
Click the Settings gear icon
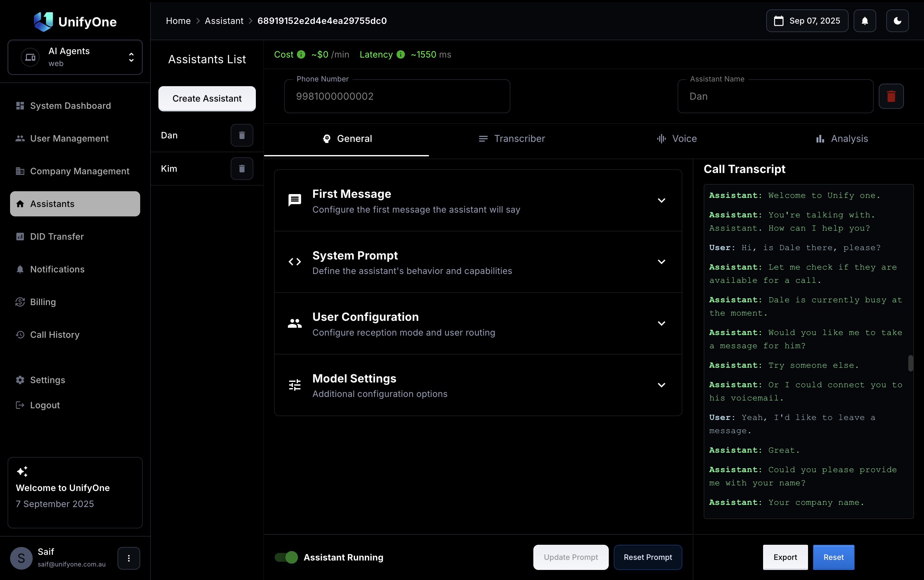coord(20,380)
